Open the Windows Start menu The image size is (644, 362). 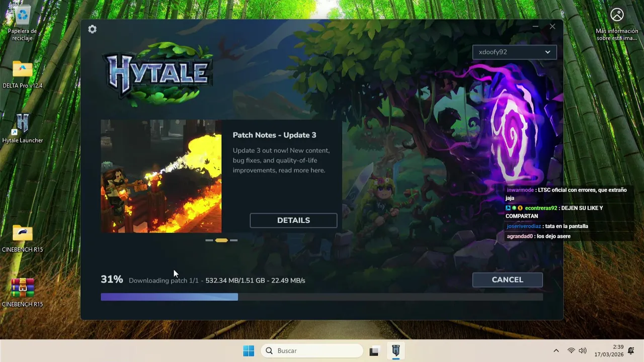coord(249,351)
